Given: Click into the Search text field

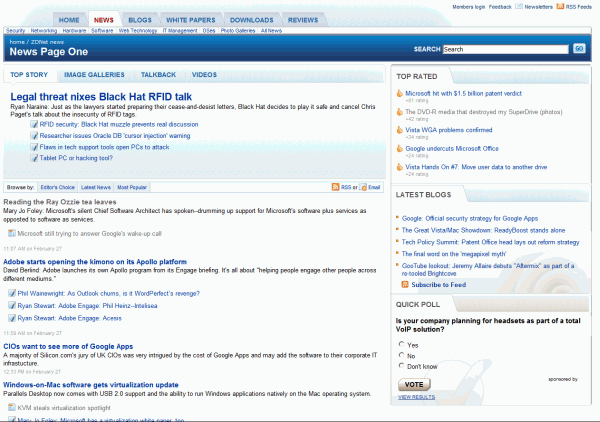Looking at the screenshot, I should pos(505,49).
